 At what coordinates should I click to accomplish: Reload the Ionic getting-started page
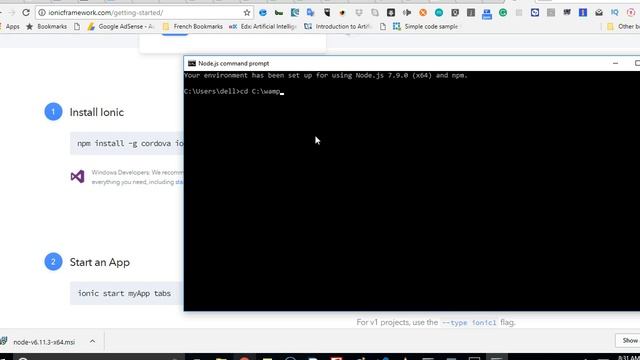click(26, 13)
